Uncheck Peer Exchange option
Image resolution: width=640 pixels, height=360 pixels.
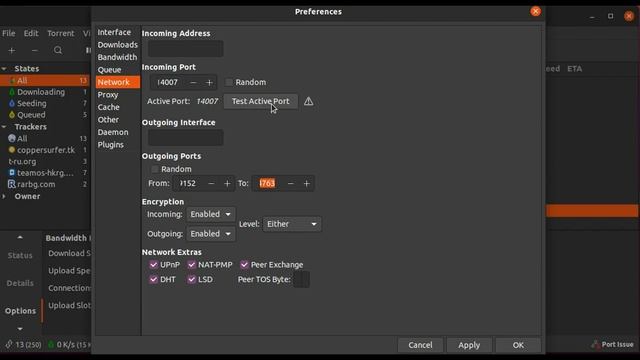point(244,265)
